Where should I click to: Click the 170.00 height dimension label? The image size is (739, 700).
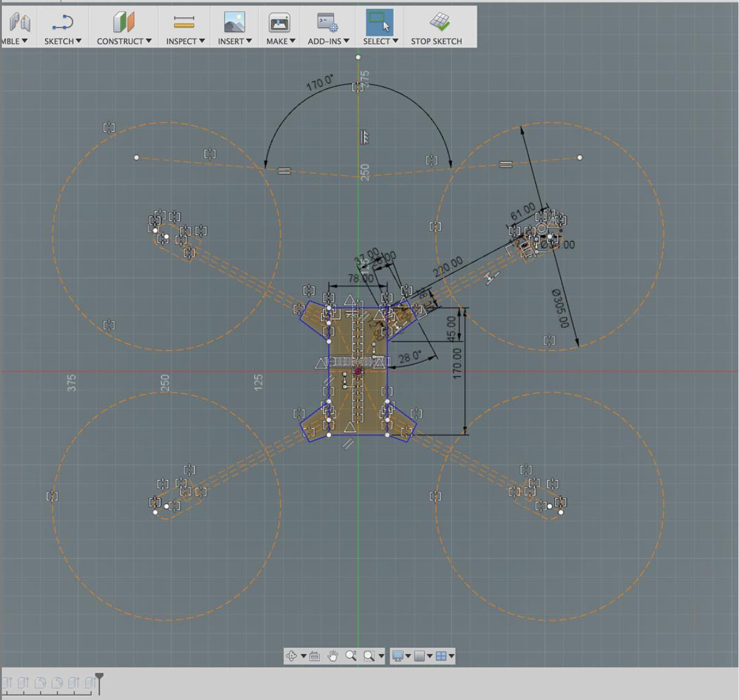coord(457,363)
